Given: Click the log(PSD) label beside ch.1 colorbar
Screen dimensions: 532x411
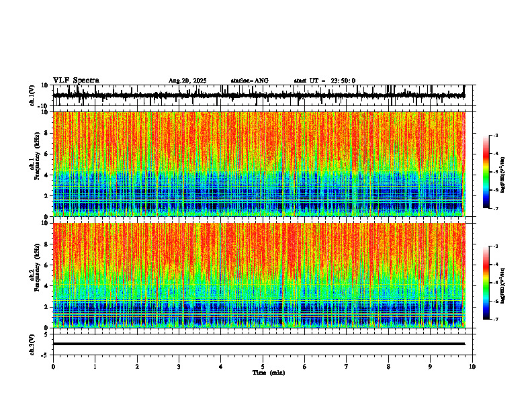Looking at the screenshot, I should coord(503,175).
